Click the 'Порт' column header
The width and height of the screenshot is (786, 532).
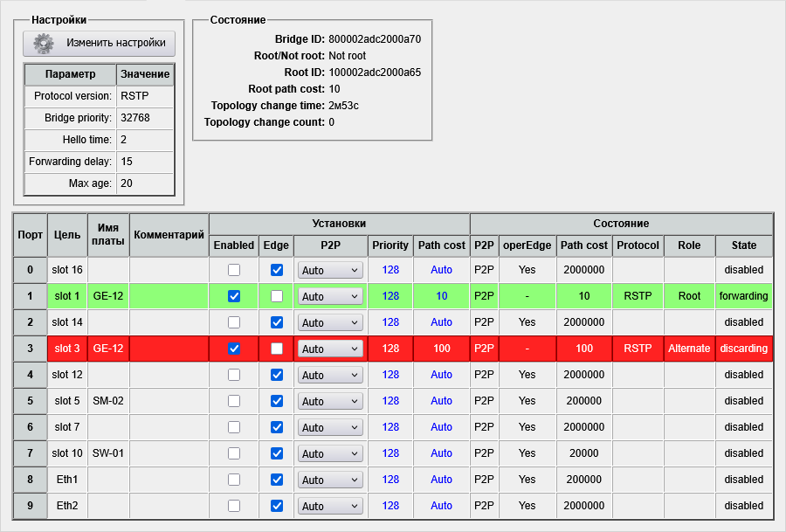click(31, 234)
